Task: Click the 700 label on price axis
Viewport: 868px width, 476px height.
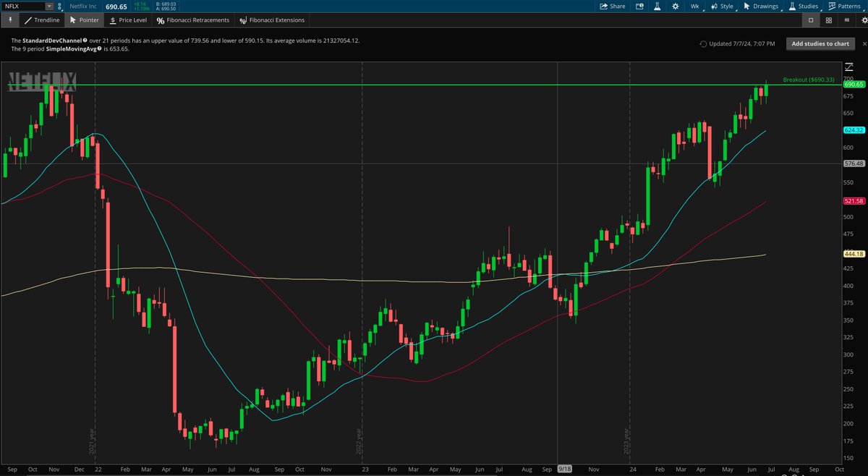Action: 849,78
